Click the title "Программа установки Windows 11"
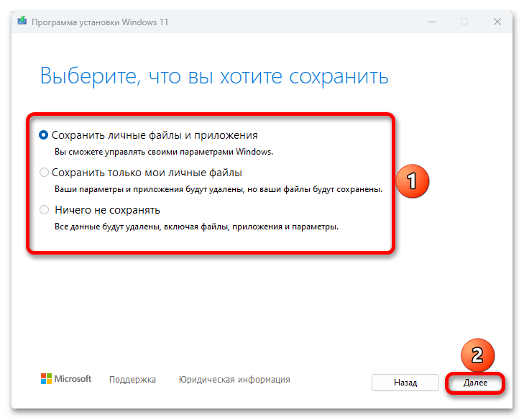This screenshot has width=524, height=420. (x=100, y=22)
